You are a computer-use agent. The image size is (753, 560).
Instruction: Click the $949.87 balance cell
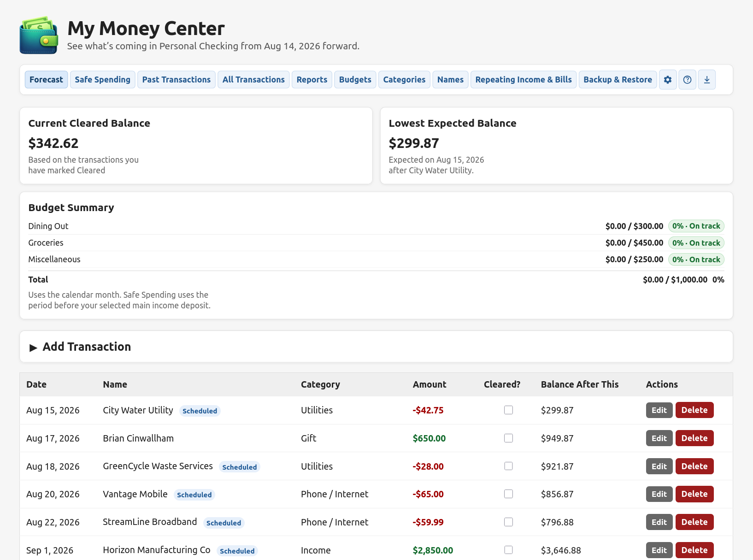[557, 438]
